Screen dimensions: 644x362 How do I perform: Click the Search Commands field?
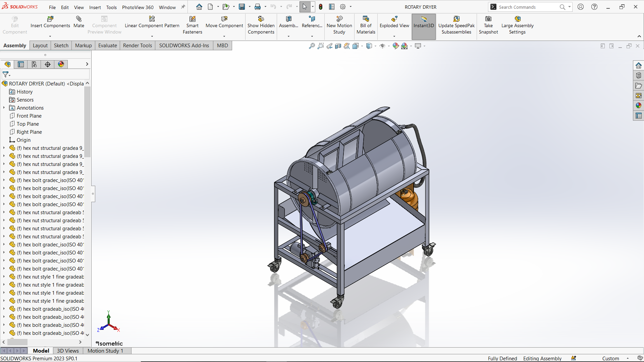(528, 7)
